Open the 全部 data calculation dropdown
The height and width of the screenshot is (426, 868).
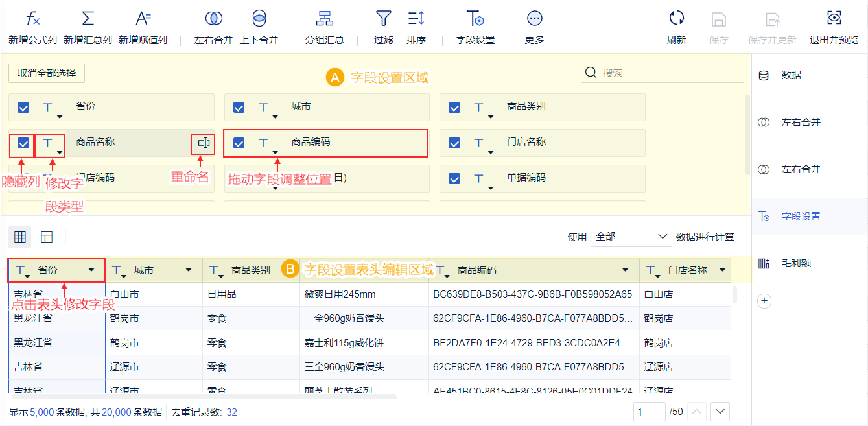pyautogui.click(x=631, y=237)
